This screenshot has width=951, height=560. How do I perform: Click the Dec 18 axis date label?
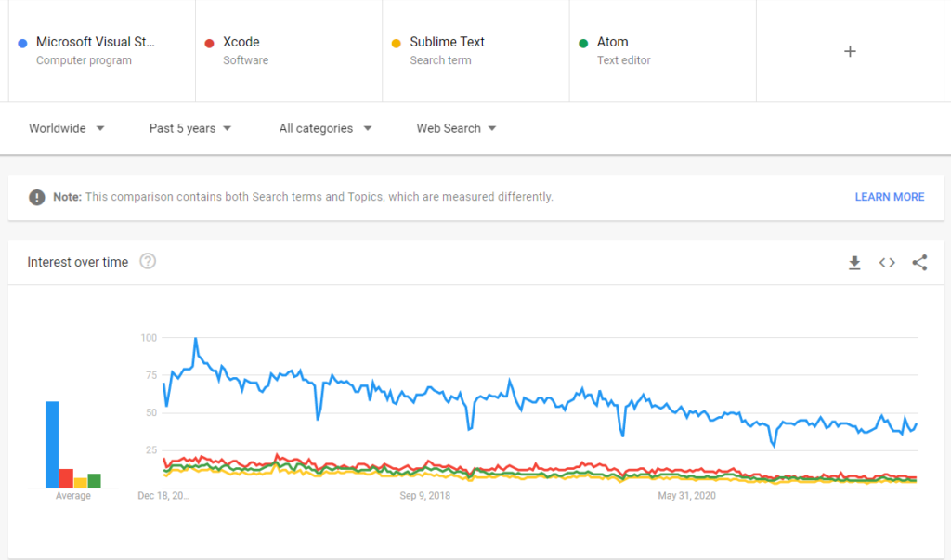click(x=163, y=496)
